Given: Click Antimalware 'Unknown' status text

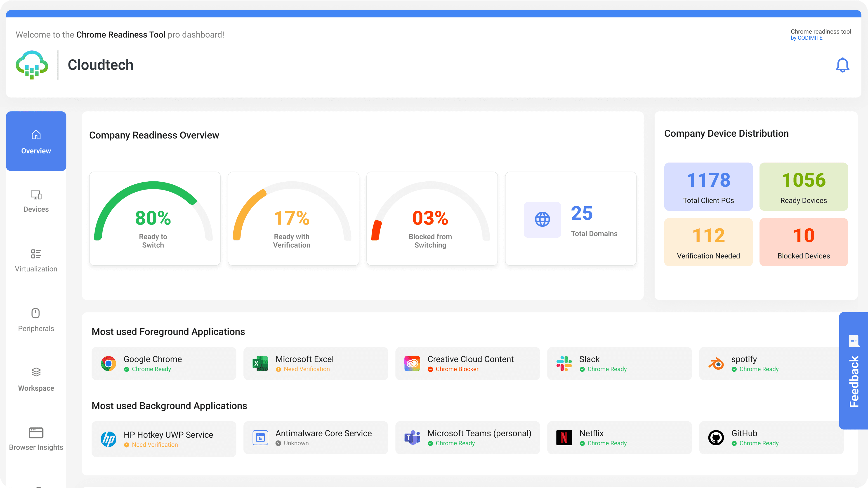Looking at the screenshot, I should (296, 443).
